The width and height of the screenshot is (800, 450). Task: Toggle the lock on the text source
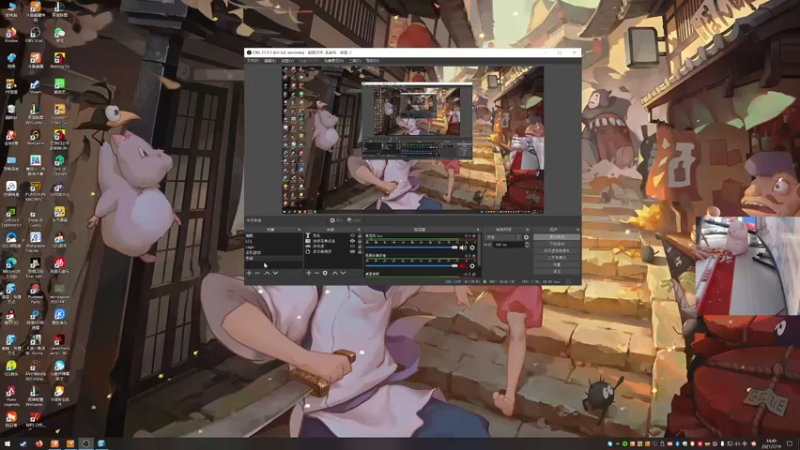(x=360, y=235)
